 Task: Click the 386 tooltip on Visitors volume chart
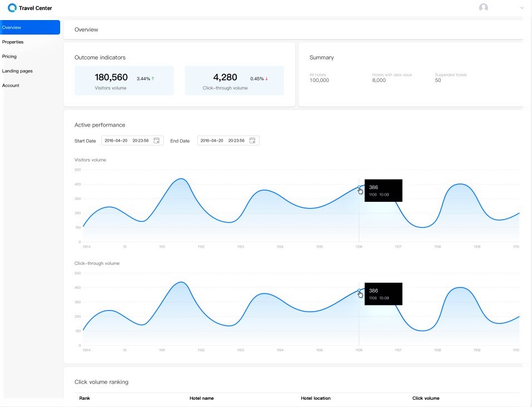(x=383, y=191)
